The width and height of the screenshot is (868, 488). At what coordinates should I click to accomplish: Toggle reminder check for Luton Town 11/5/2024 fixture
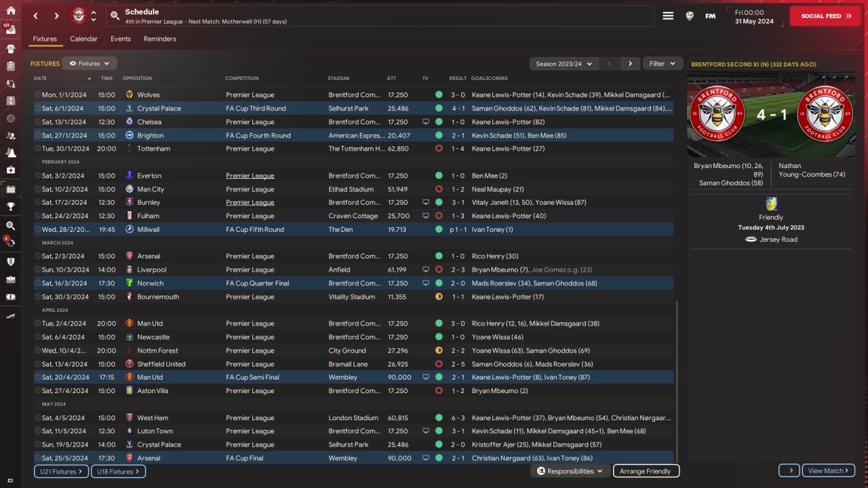[x=38, y=431]
